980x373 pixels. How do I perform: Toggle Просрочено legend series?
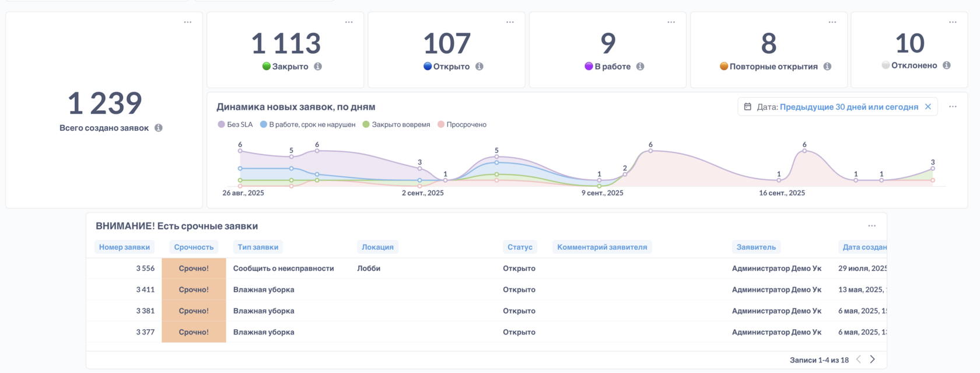tap(462, 124)
